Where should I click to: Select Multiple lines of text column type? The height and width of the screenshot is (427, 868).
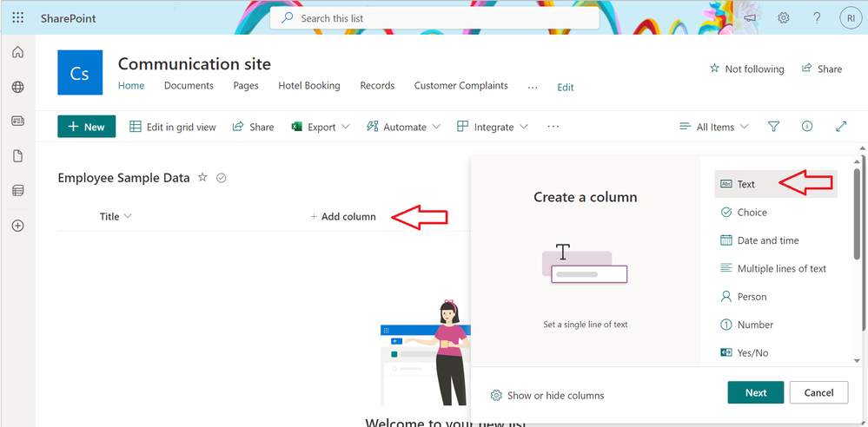pos(776,269)
